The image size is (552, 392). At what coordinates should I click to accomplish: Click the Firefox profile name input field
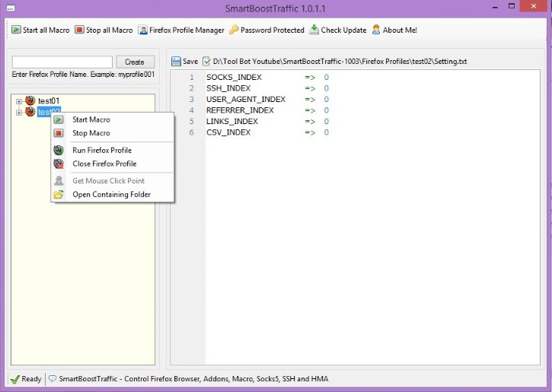coord(62,62)
